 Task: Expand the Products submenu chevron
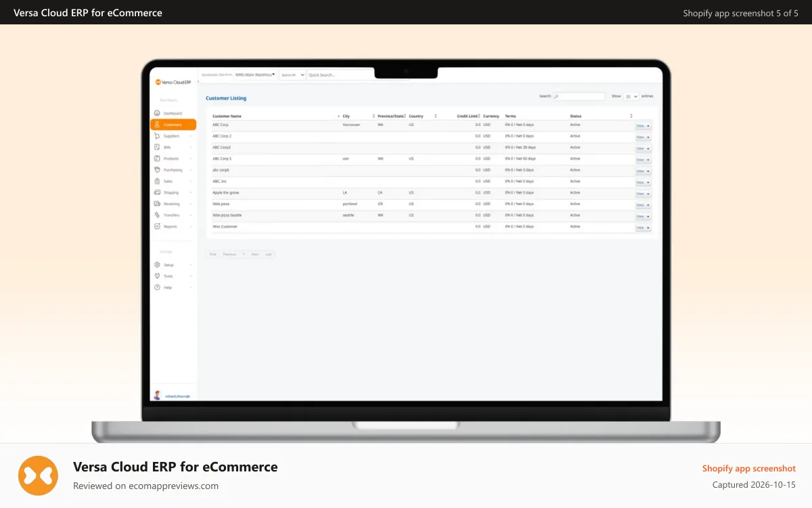click(191, 158)
